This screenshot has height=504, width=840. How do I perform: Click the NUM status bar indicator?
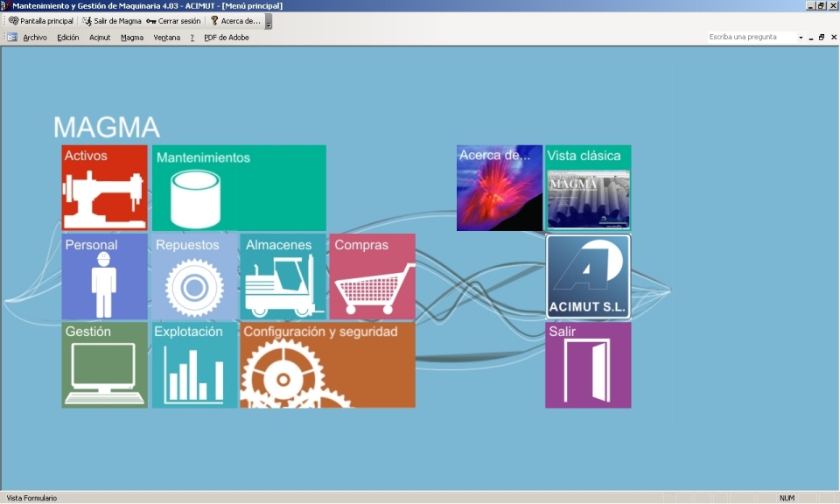click(x=787, y=498)
